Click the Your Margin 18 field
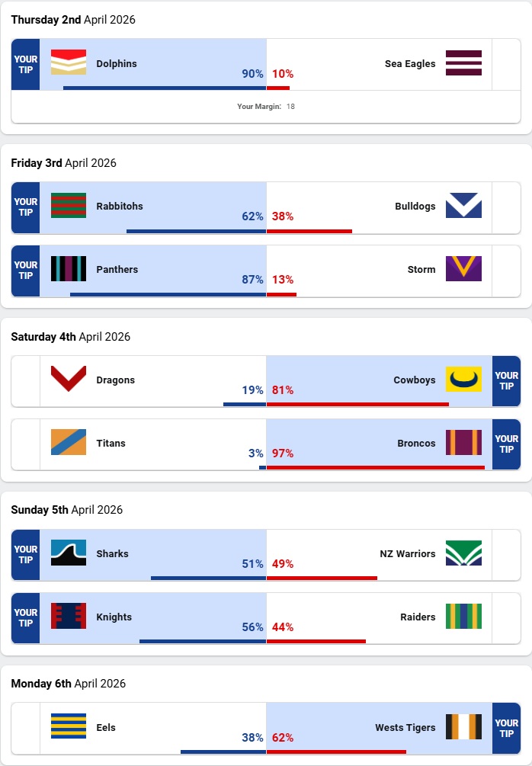Screen dimensions: 532x766 (266, 107)
